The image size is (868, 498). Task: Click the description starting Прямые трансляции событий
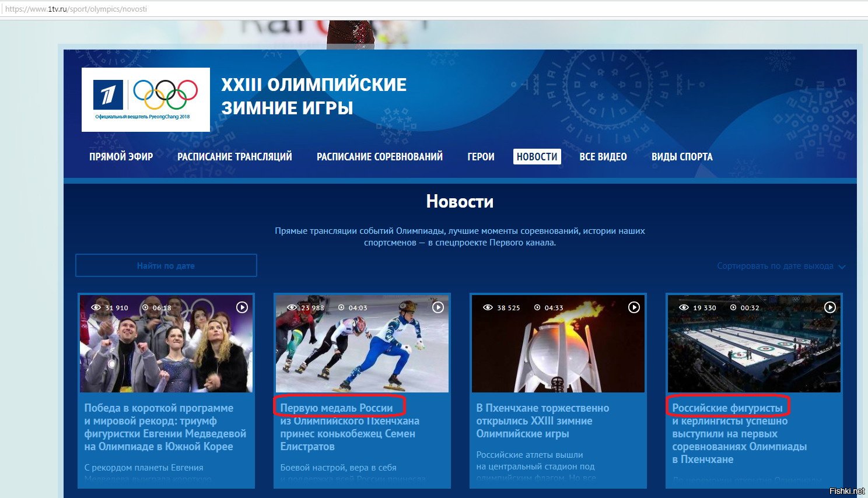tap(460, 237)
